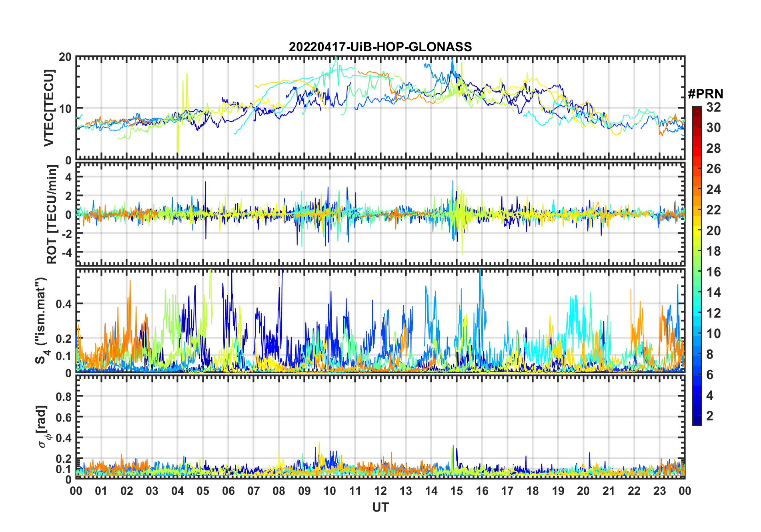Select the ROT [TECU/min] y-axis label
This screenshot has width=761, height=532.
52,214
